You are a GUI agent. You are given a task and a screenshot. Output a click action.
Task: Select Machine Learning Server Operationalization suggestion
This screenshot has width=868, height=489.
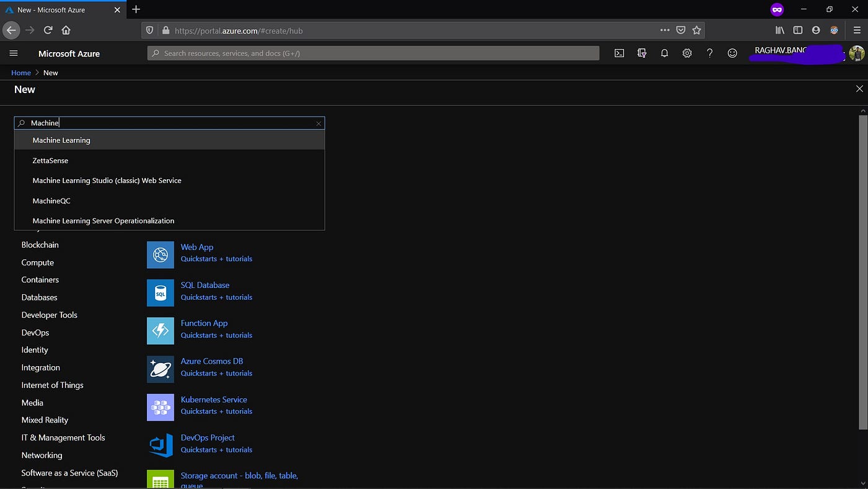(169, 220)
